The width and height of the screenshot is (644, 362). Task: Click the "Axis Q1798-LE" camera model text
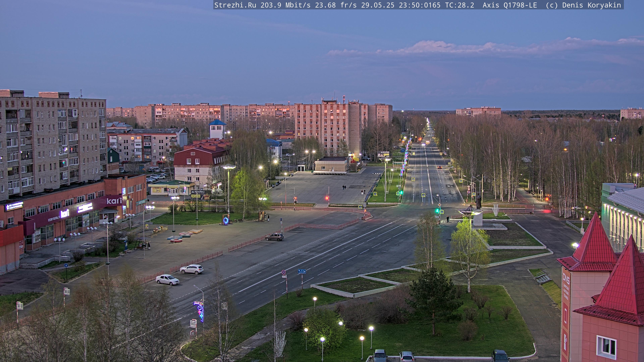point(510,5)
